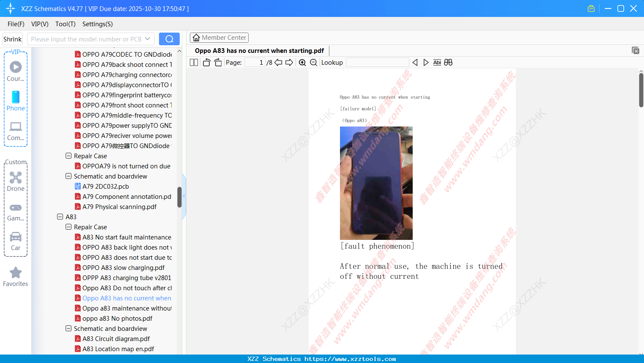Open the Settings menu
The height and width of the screenshot is (363, 644).
click(x=98, y=24)
